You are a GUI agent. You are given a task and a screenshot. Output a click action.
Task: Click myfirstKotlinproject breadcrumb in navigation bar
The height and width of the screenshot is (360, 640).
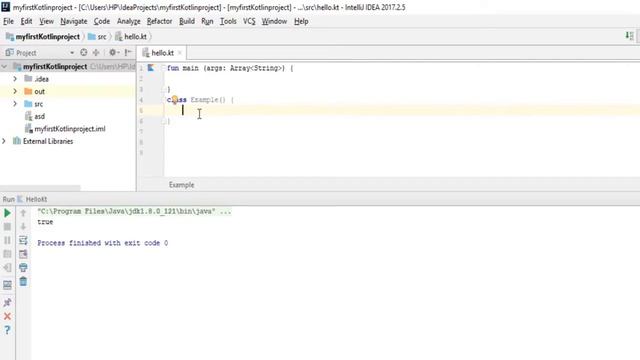pyautogui.click(x=43, y=37)
